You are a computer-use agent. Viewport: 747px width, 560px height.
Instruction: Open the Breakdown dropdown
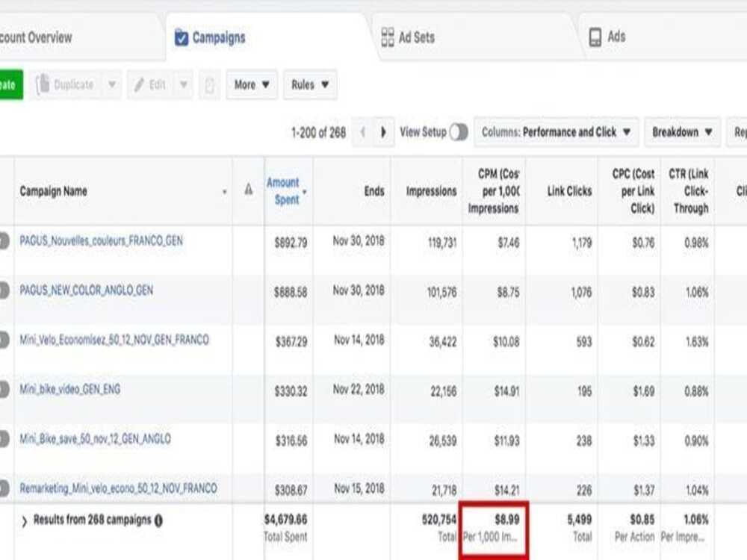click(x=682, y=132)
